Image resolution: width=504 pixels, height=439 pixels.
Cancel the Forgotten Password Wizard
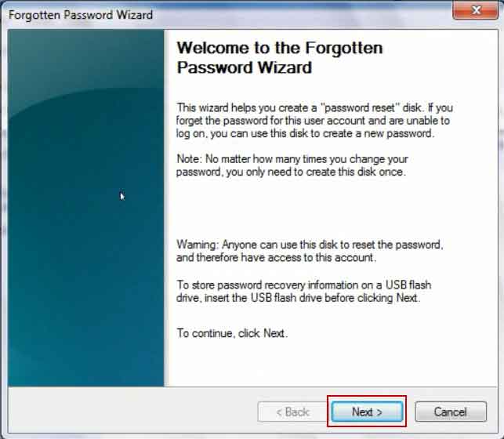(451, 412)
